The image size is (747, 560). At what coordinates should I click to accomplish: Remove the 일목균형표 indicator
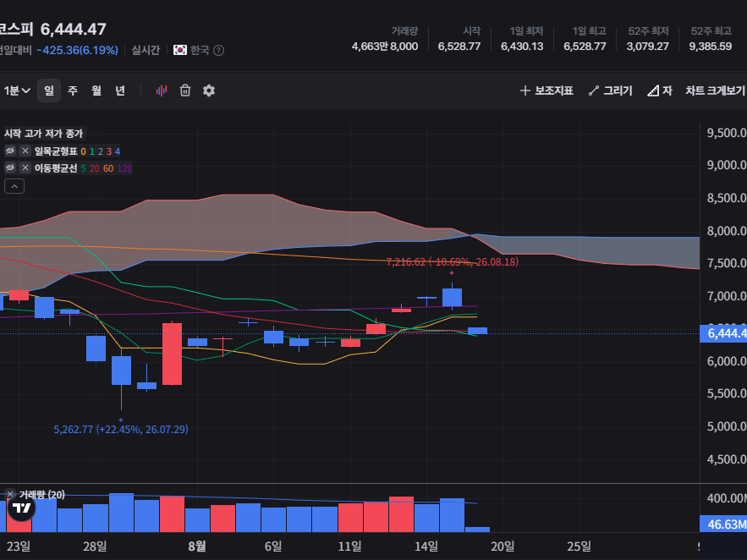(25, 151)
